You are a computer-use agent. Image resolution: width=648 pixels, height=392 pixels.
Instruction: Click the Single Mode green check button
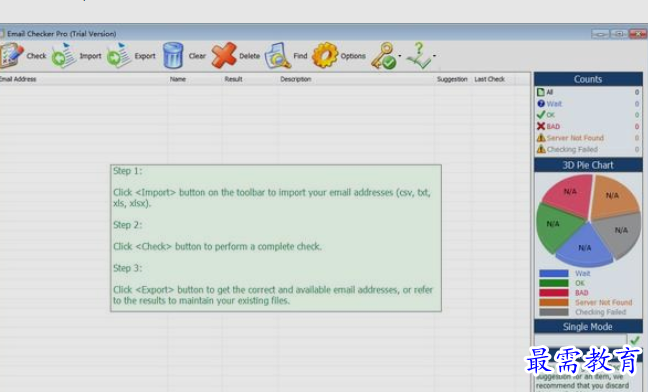click(x=635, y=340)
